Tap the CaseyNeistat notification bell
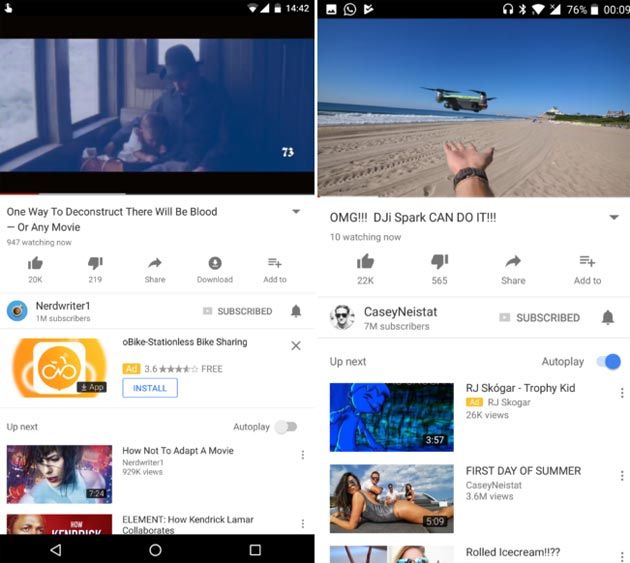The image size is (630, 563). click(608, 317)
